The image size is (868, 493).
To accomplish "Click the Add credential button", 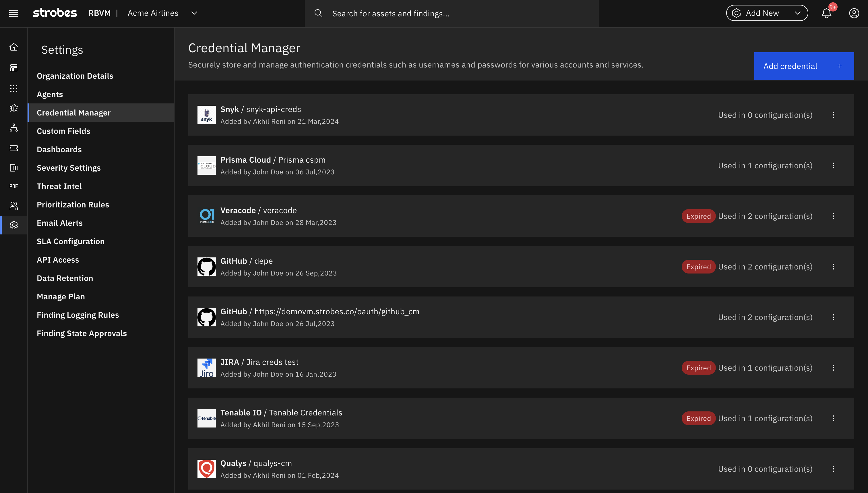I will coord(804,66).
